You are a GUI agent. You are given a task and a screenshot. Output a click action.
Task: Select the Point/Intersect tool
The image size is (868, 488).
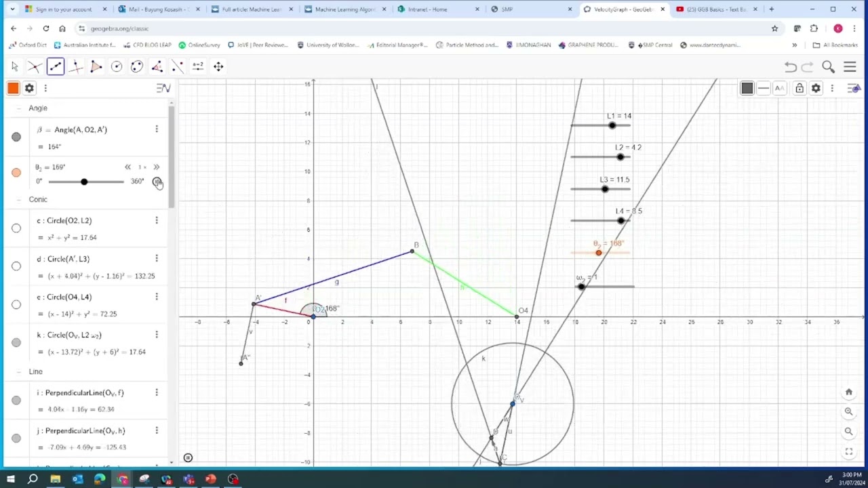coord(35,66)
